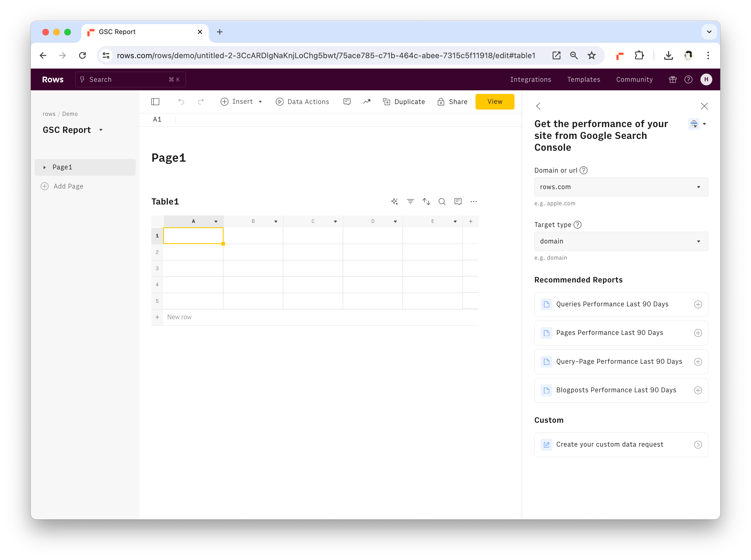Click the domain input field
The image size is (751, 560).
620,187
